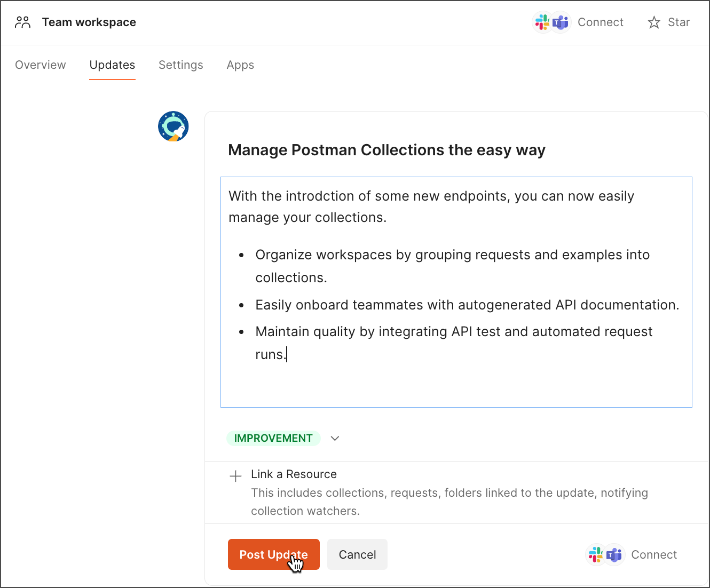Enable resource linking via Link a Resource
The width and height of the screenshot is (710, 588).
pos(294,474)
